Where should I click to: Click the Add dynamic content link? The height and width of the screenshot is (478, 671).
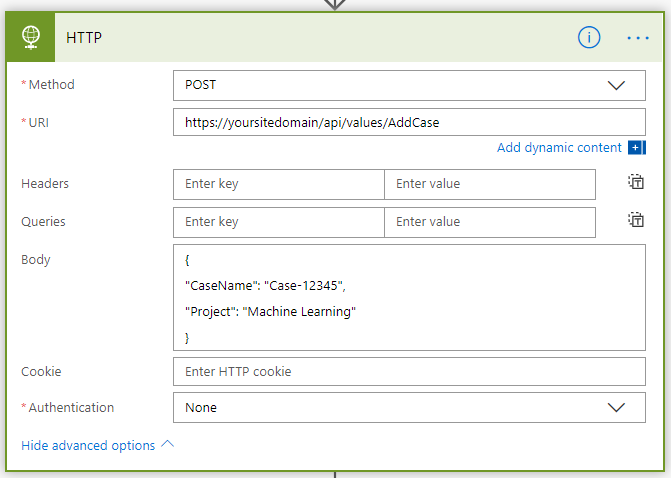[x=559, y=148]
